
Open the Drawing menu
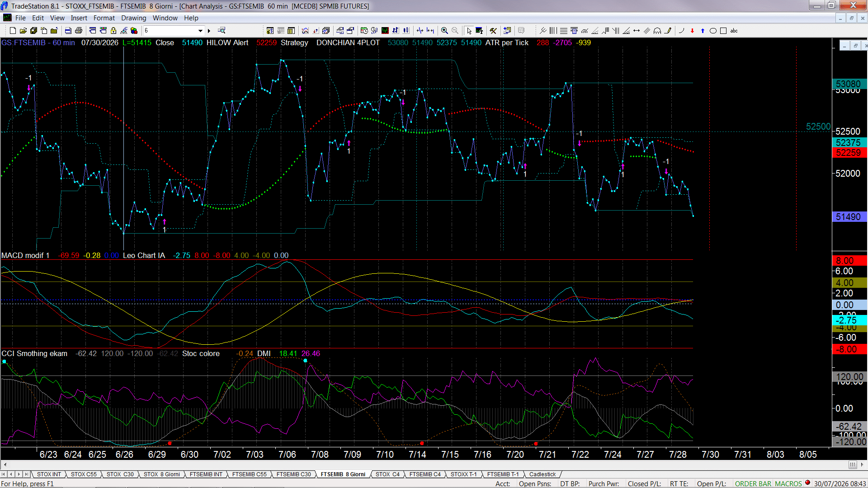click(x=134, y=18)
